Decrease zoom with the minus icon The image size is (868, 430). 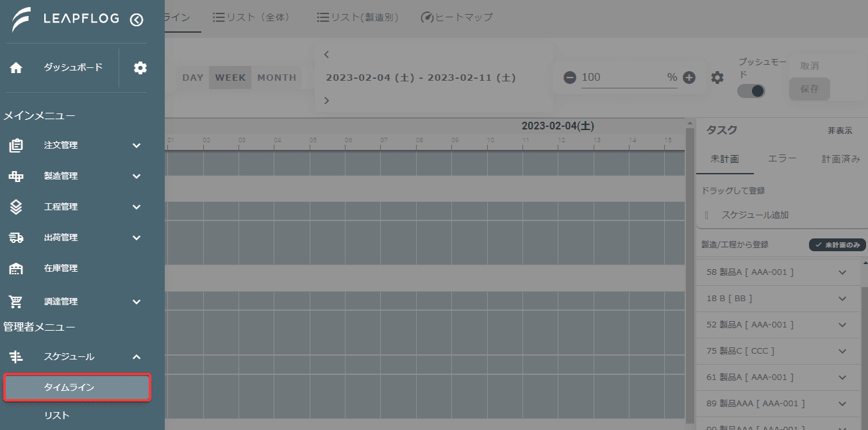570,78
